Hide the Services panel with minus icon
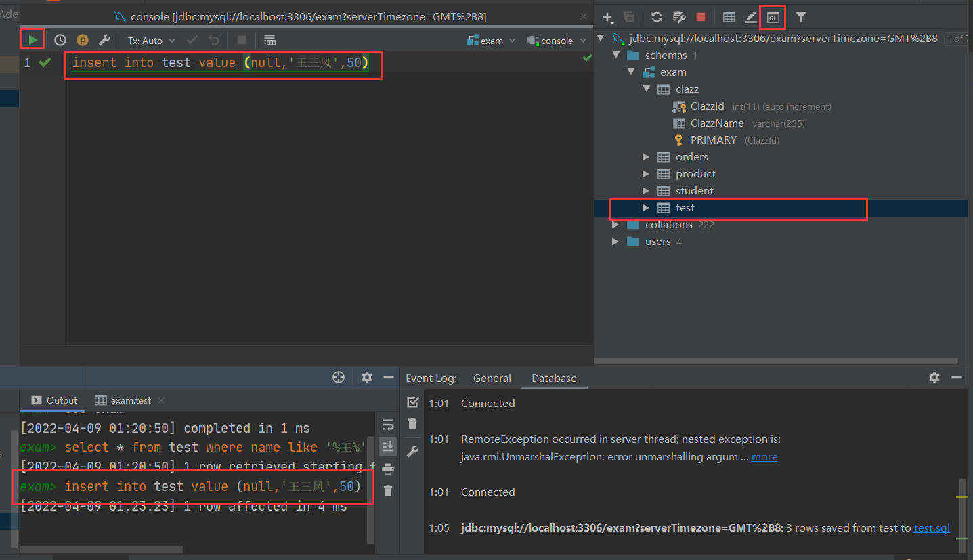 [x=388, y=377]
